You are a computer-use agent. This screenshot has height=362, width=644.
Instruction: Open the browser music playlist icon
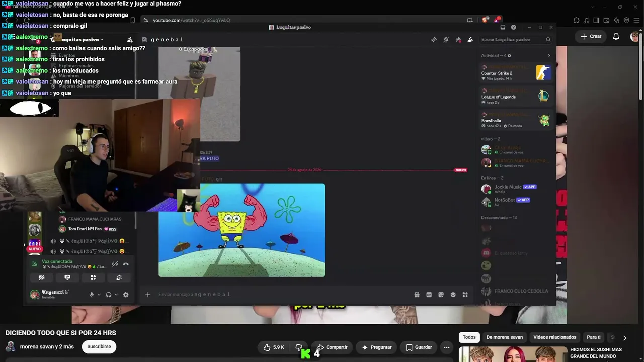click(586, 20)
